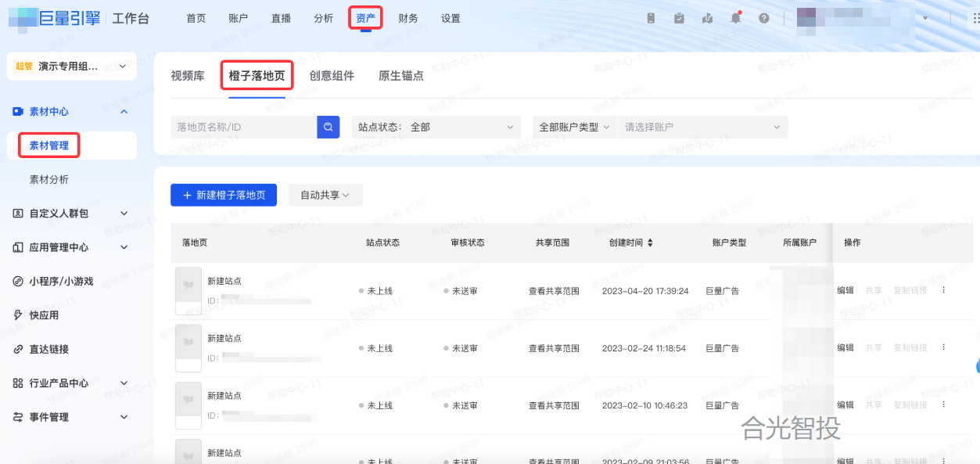
Task: Expand the 行业产品中心 section
Action: coord(124,383)
